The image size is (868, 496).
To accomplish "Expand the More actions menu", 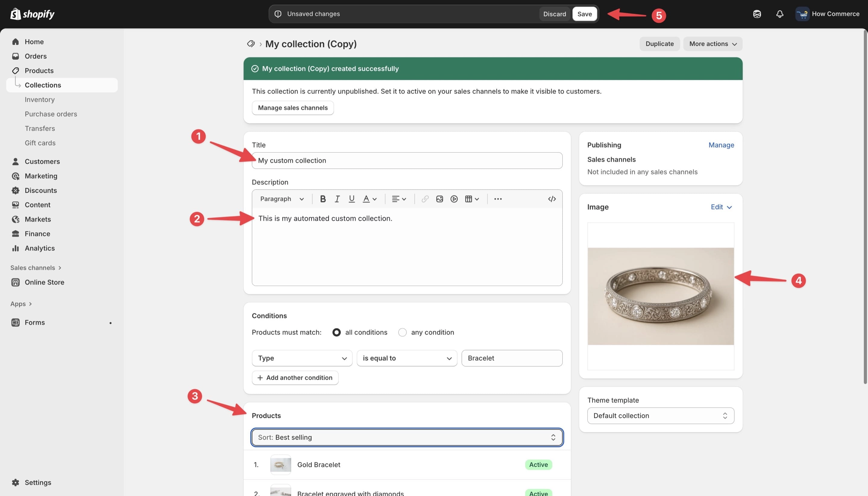I will click(x=712, y=44).
